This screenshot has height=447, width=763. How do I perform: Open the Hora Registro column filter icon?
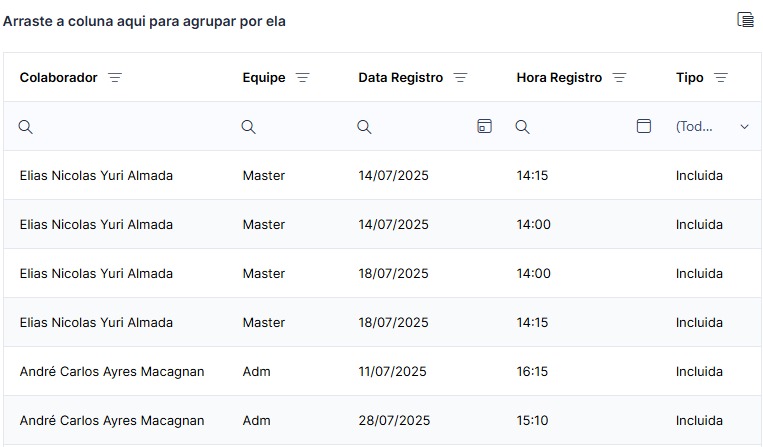pyautogui.click(x=619, y=77)
